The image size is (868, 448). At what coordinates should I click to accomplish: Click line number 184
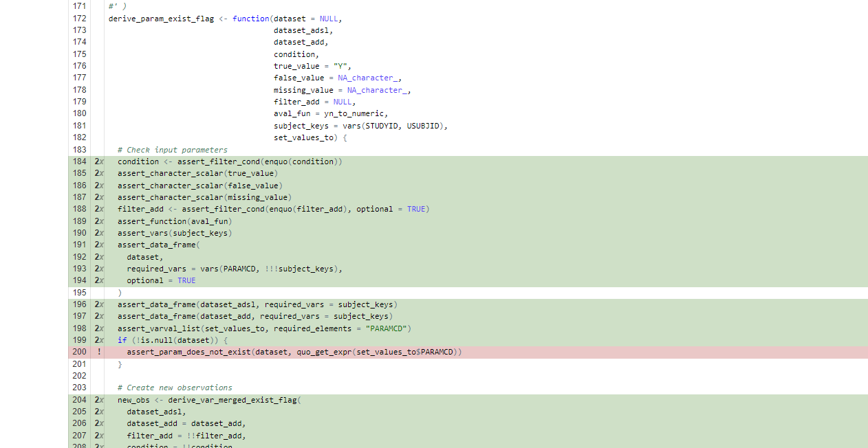(x=79, y=161)
